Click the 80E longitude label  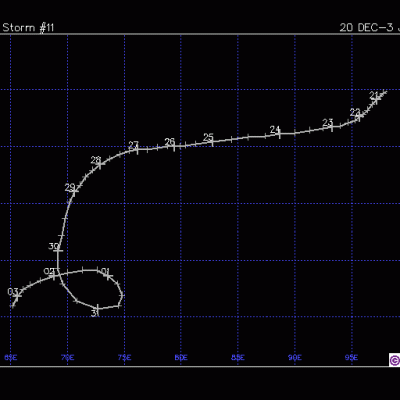pyautogui.click(x=181, y=358)
